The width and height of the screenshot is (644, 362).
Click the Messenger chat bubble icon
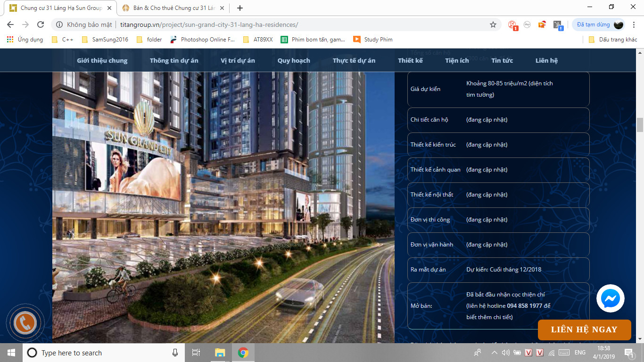[611, 298]
